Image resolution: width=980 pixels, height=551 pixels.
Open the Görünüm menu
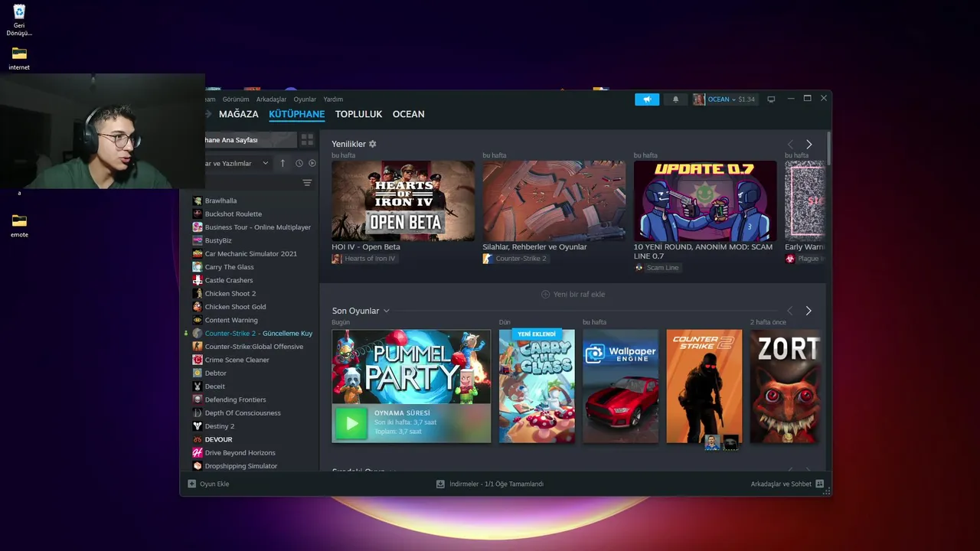pyautogui.click(x=236, y=99)
